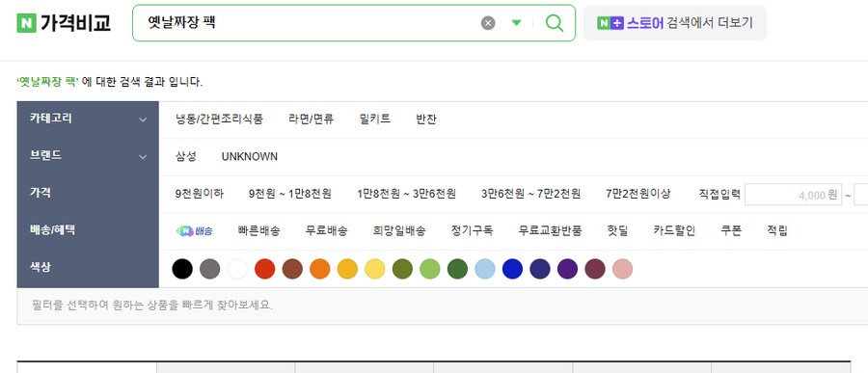This screenshot has width=868, height=373.
Task: Pick the burgundy color swatch
Action: (x=595, y=269)
